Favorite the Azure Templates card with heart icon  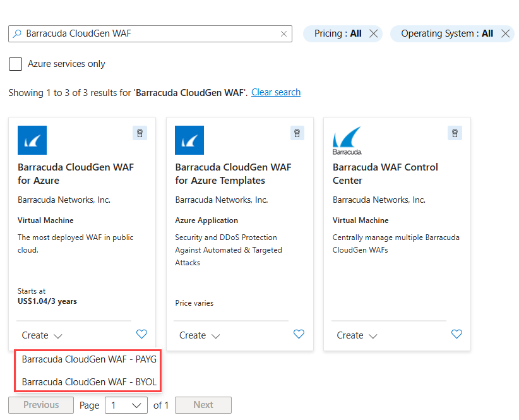pos(299,334)
